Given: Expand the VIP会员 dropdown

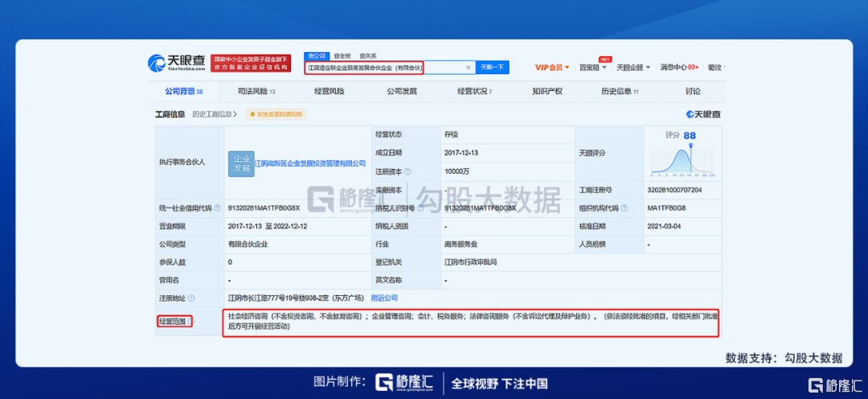Looking at the screenshot, I should tap(552, 68).
